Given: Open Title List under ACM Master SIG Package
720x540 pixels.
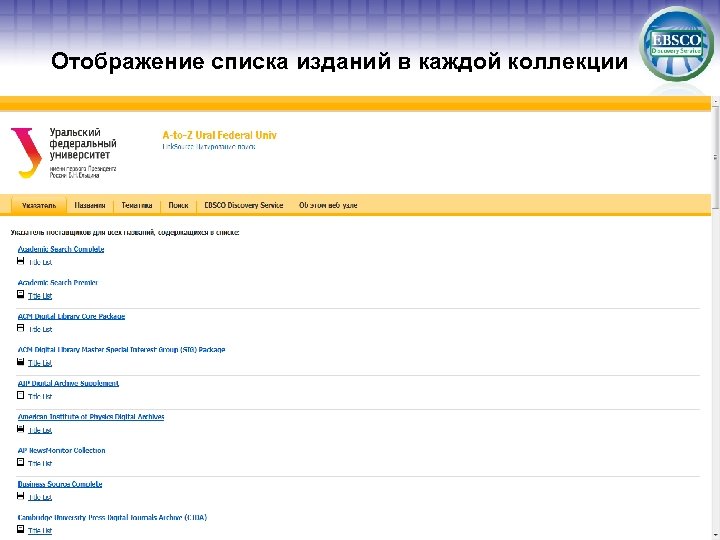Looking at the screenshot, I should [40, 363].
